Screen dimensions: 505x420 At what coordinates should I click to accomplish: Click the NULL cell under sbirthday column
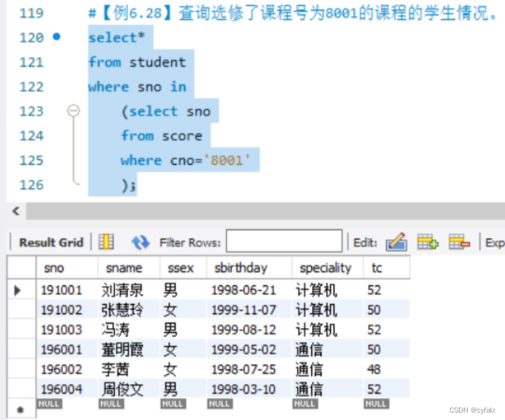click(220, 404)
